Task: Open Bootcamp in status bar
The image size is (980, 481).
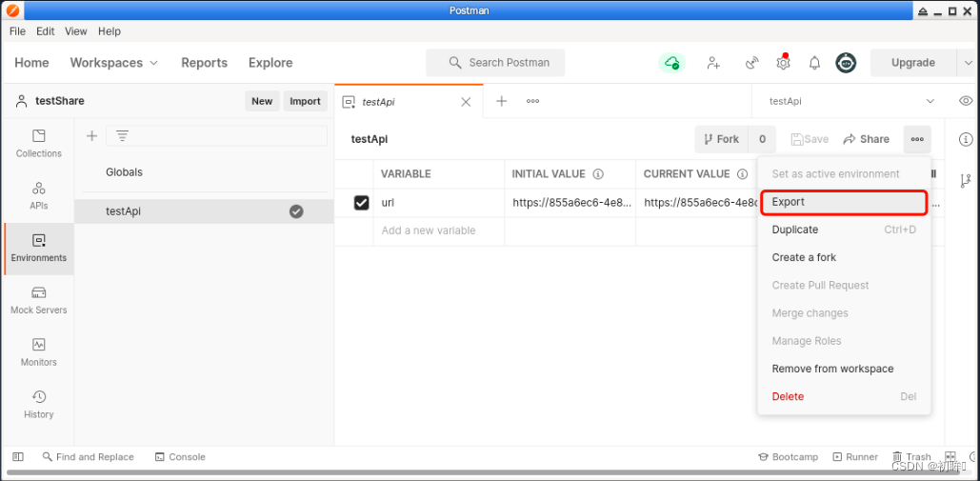Action: pos(788,456)
